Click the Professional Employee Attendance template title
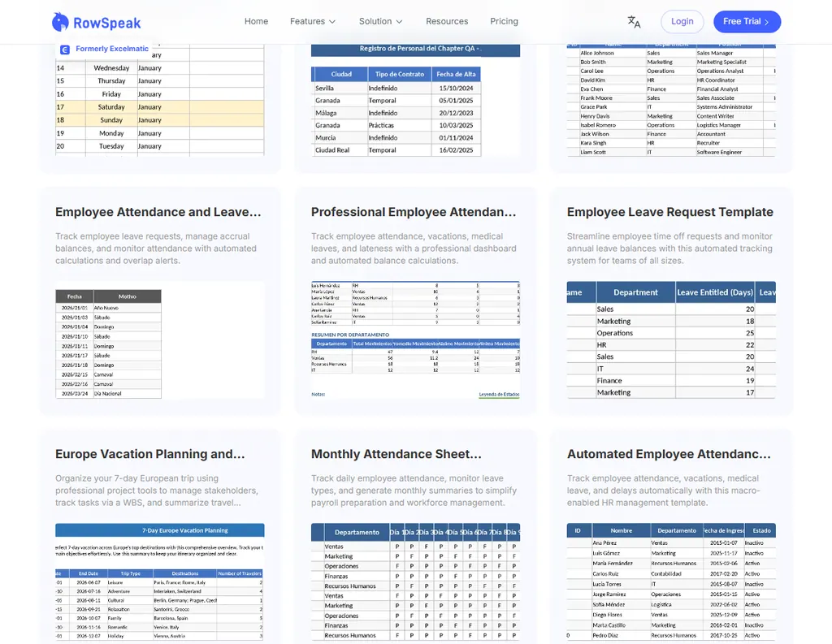This screenshot has width=832, height=644. click(414, 212)
